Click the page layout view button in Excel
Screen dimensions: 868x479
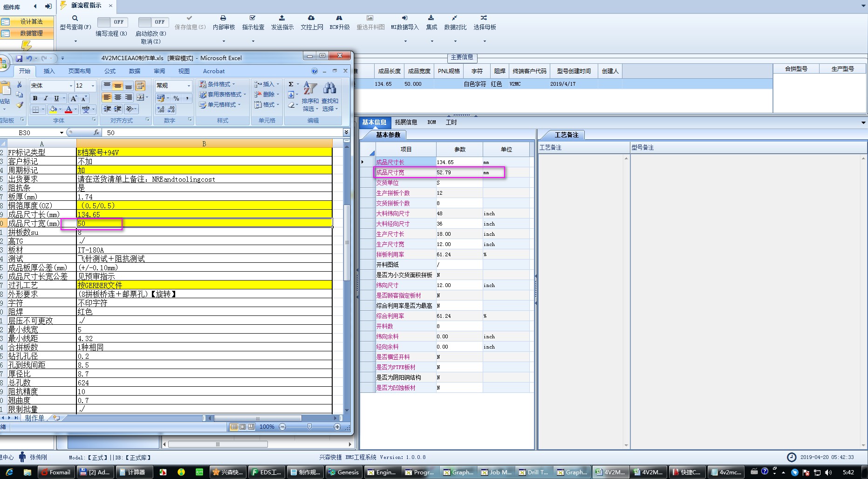pos(242,427)
